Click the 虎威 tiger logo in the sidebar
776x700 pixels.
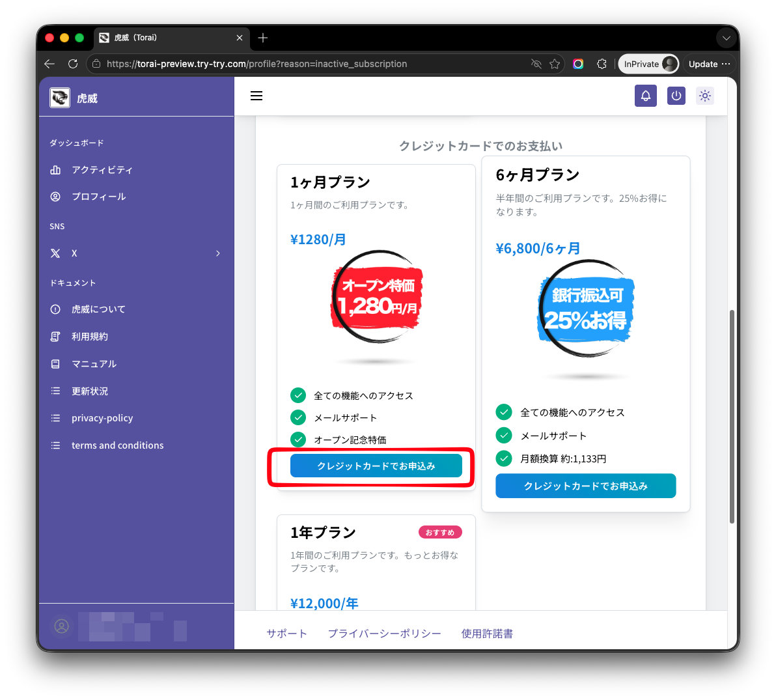(x=59, y=98)
